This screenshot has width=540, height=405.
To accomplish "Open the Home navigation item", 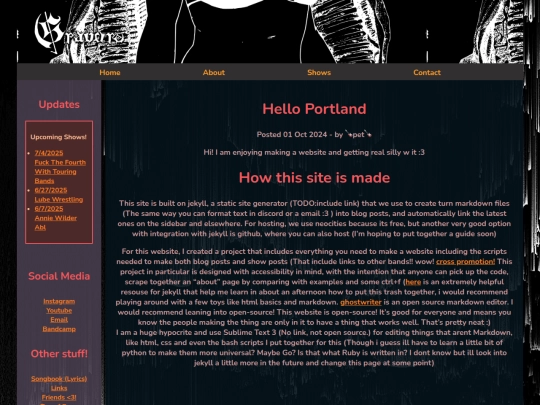I will pos(110,72).
